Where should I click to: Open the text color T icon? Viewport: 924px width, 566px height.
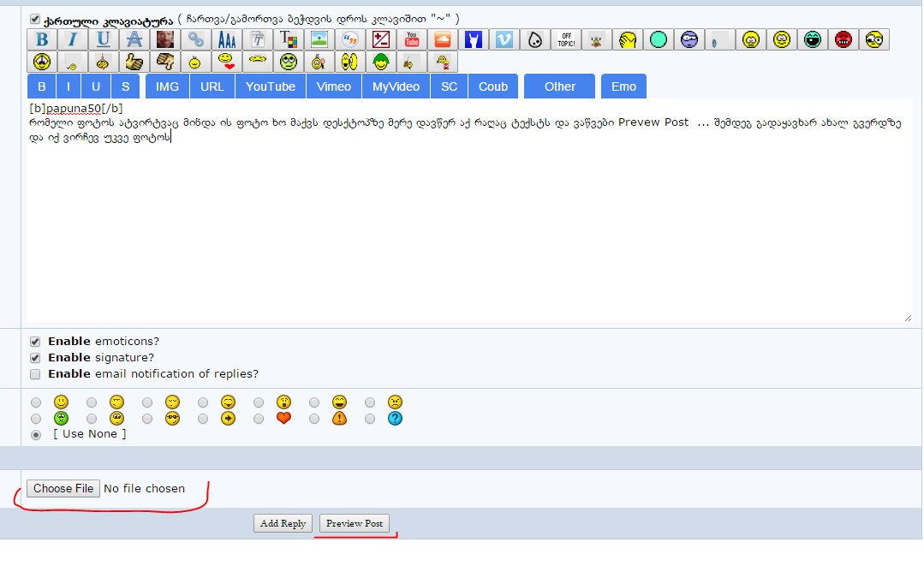288,39
